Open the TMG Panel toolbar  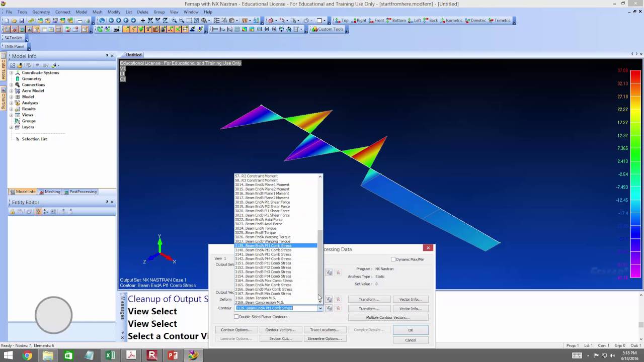(15, 46)
